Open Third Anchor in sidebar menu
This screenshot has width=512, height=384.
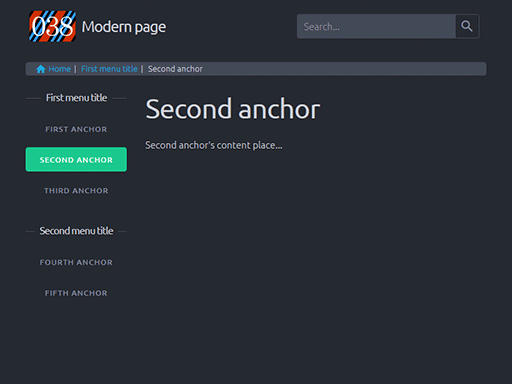click(x=76, y=191)
